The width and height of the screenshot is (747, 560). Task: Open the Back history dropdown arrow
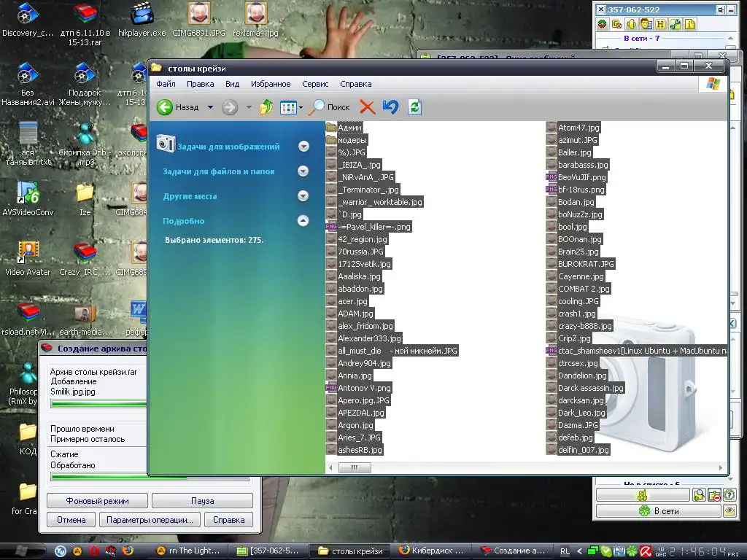210,107
